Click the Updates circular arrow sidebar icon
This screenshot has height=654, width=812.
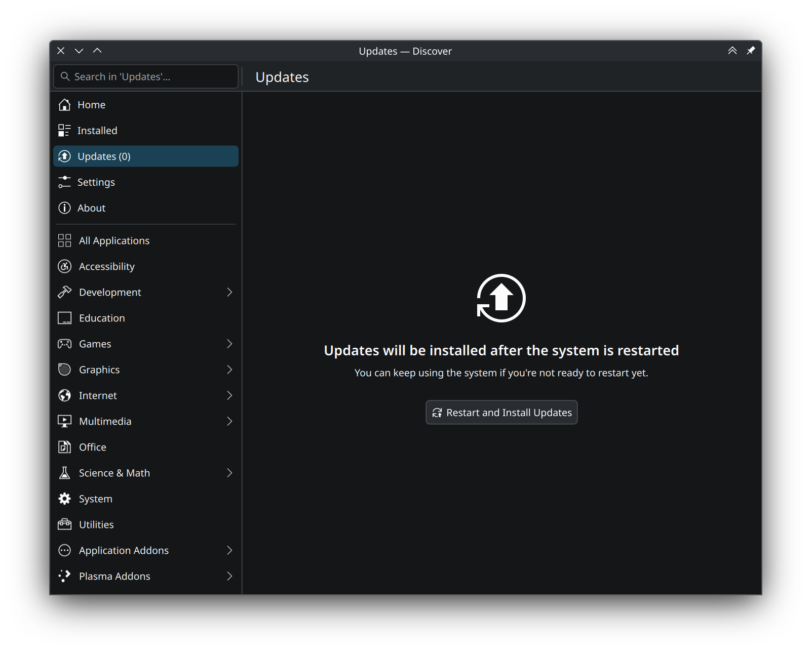pos(64,156)
